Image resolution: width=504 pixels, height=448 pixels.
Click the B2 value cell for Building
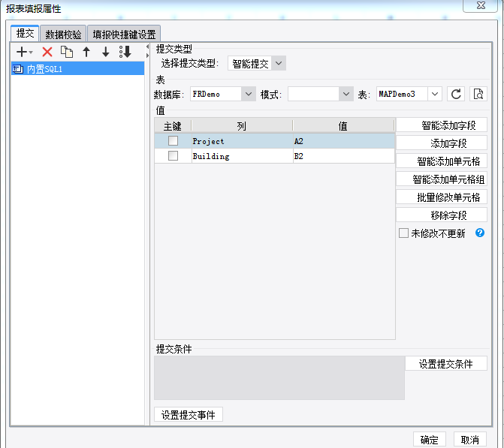pos(343,156)
